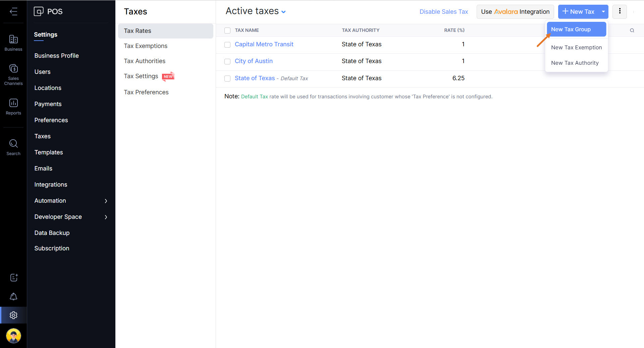Click Use Avalara Integration button
This screenshot has width=644, height=348.
click(x=515, y=12)
